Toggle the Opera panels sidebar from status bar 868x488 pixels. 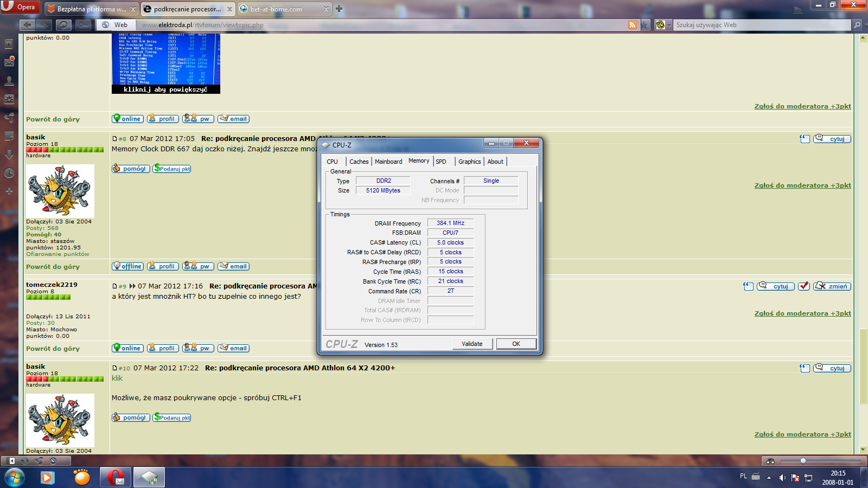tap(11, 461)
